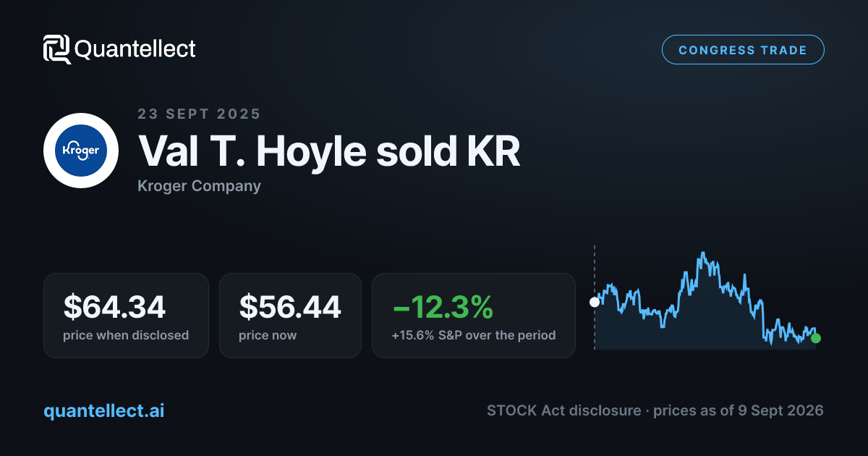Click the Quantellect brand name text
The width and height of the screenshot is (868, 456).
pyautogui.click(x=135, y=49)
